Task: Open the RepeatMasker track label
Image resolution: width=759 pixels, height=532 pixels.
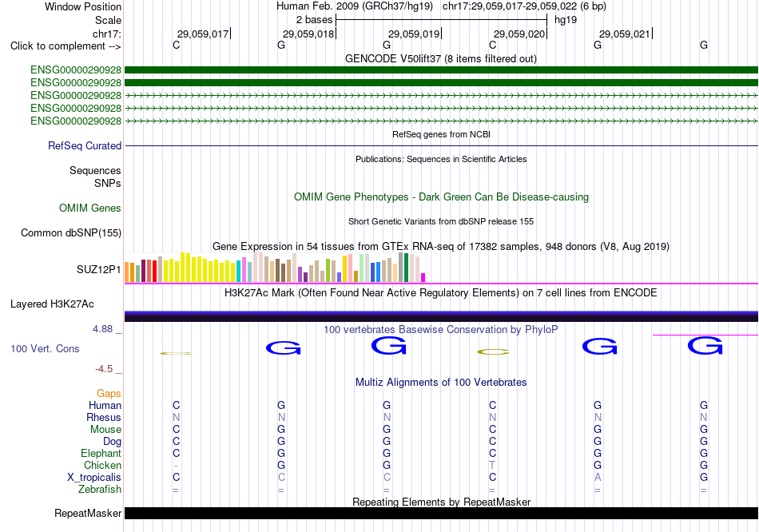Action: tap(88, 513)
